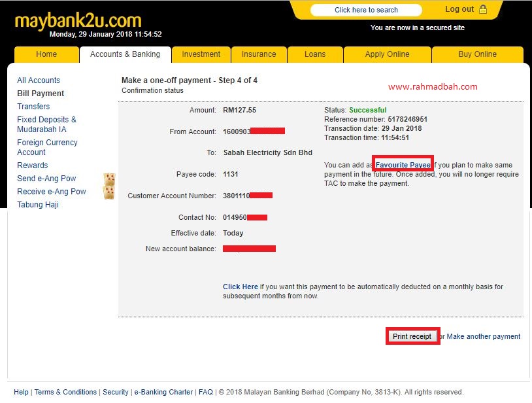Click the padlock icon beside Log out

point(482,10)
